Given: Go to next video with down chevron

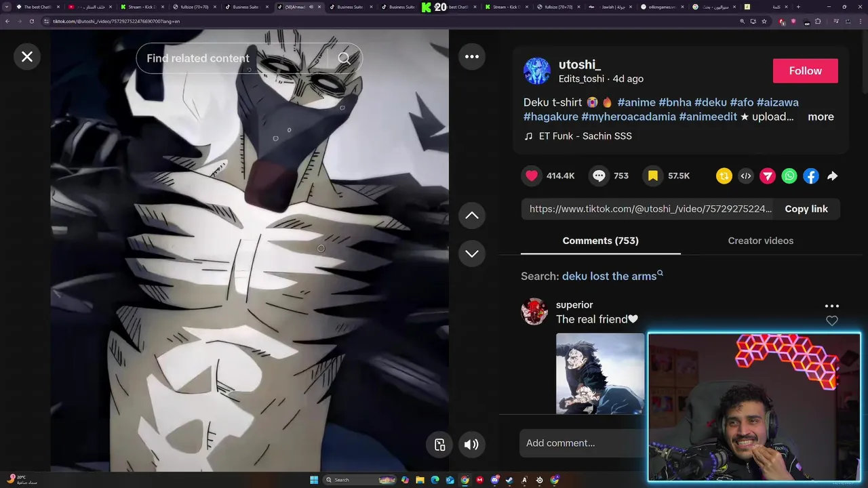Looking at the screenshot, I should click(472, 253).
